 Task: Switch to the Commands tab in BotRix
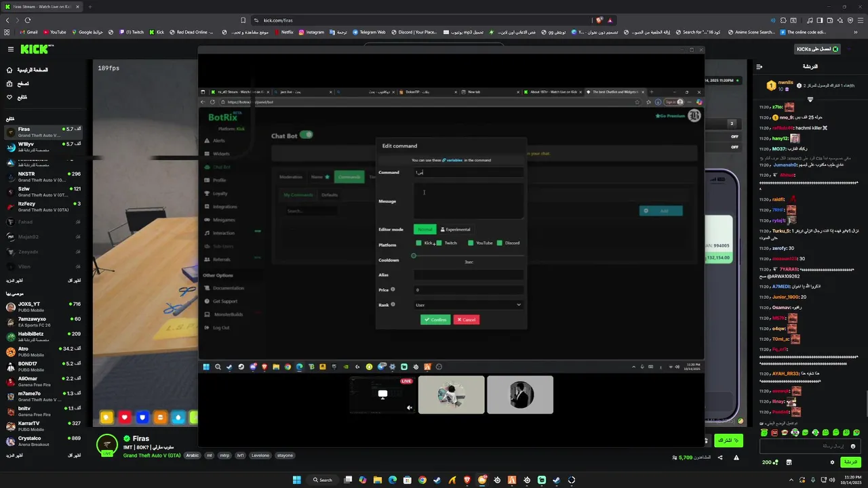349,177
